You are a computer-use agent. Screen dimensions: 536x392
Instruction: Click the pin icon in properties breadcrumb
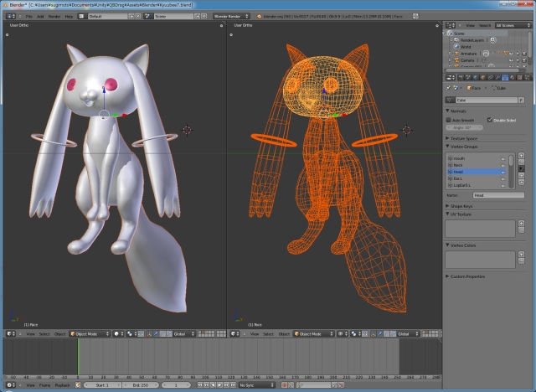448,88
